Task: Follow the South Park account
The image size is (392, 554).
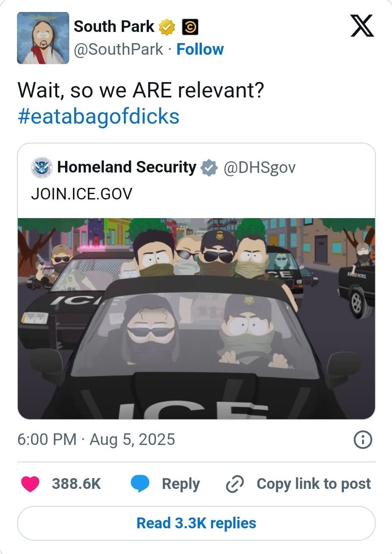Action: 200,49
